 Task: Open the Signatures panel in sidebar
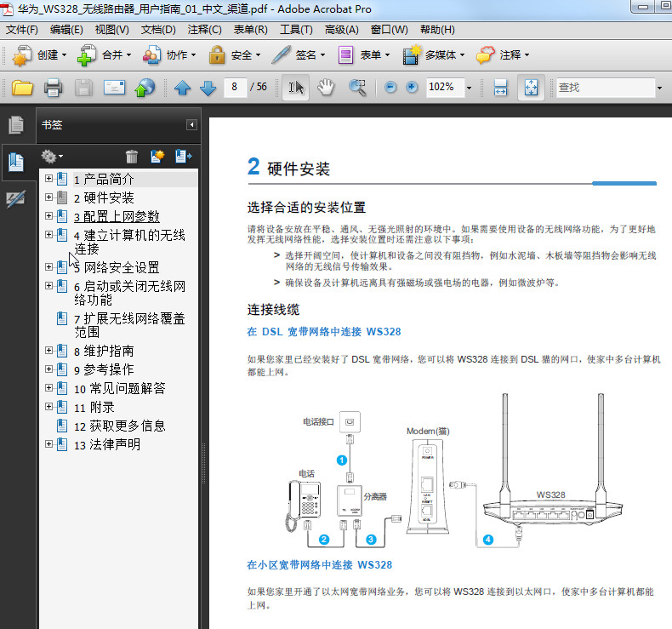coord(16,199)
